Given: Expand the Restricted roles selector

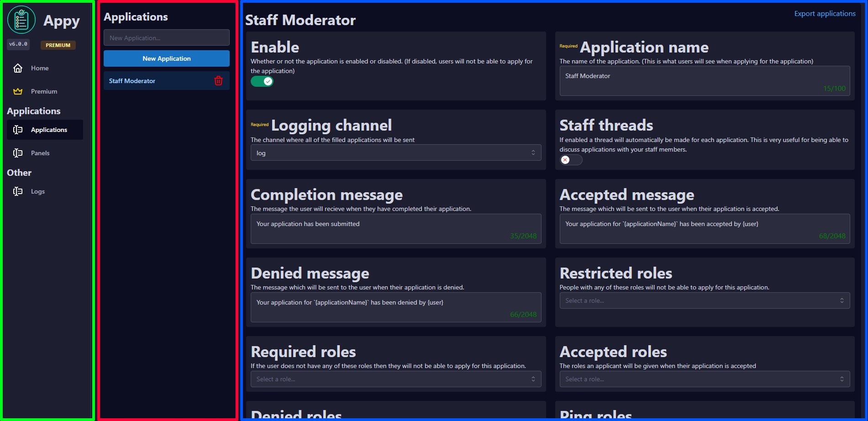Looking at the screenshot, I should (x=704, y=300).
